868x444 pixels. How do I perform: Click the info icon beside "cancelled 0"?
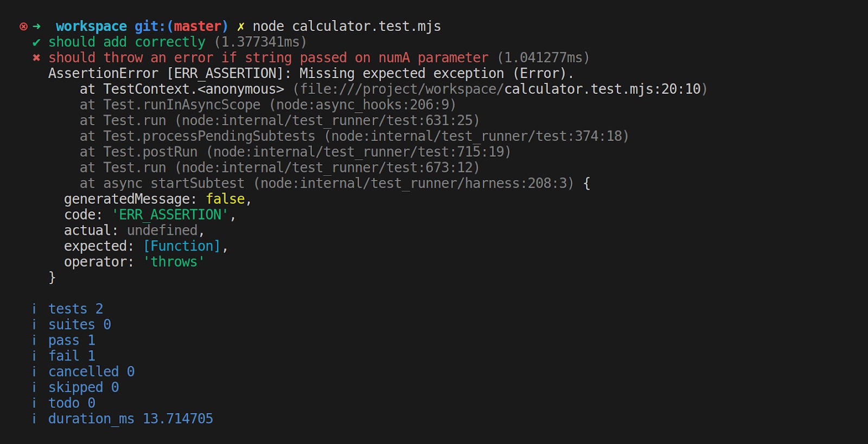coord(34,372)
